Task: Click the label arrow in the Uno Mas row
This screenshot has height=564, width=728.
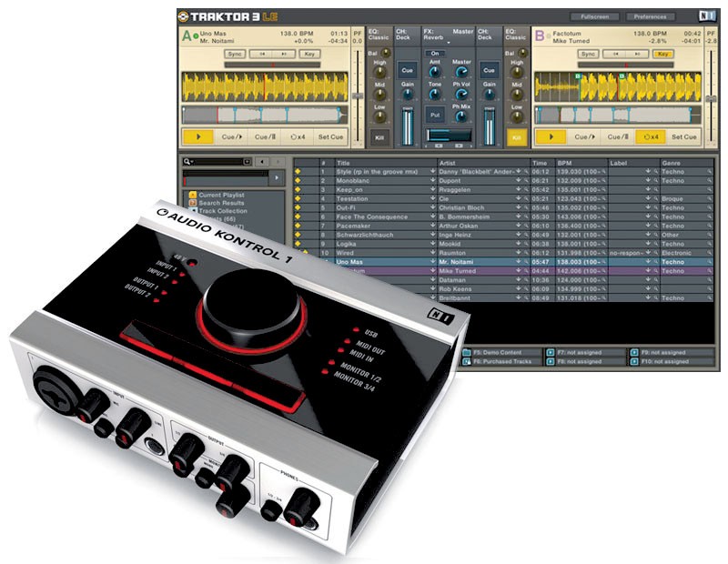Action: [x=648, y=262]
